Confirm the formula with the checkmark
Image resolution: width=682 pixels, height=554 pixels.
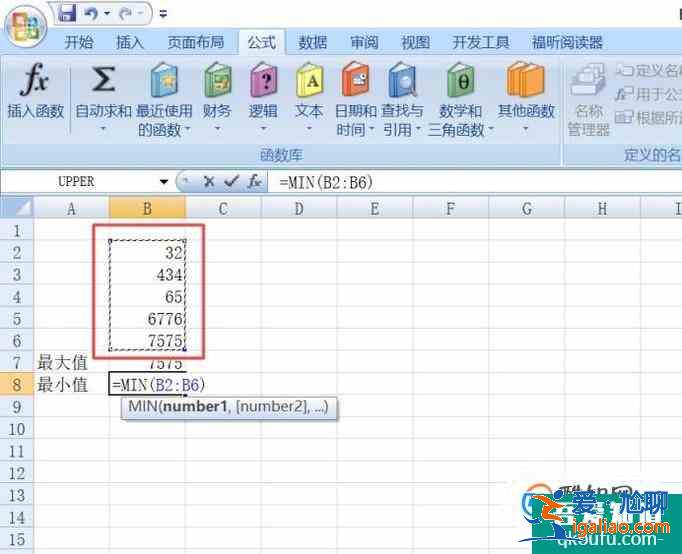[231, 181]
